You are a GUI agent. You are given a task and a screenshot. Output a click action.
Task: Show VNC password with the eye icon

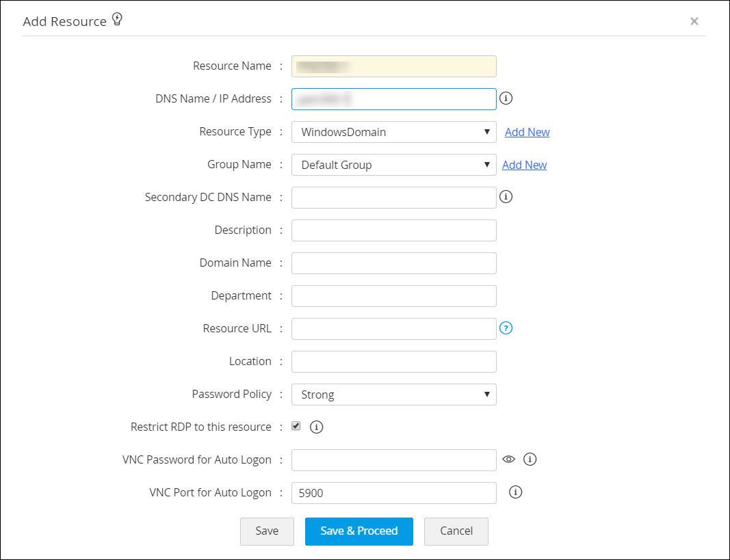[508, 459]
